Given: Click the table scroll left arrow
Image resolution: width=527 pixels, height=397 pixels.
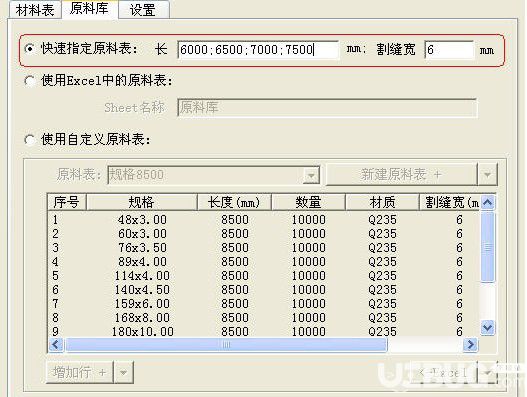Looking at the screenshot, I should tap(56, 345).
